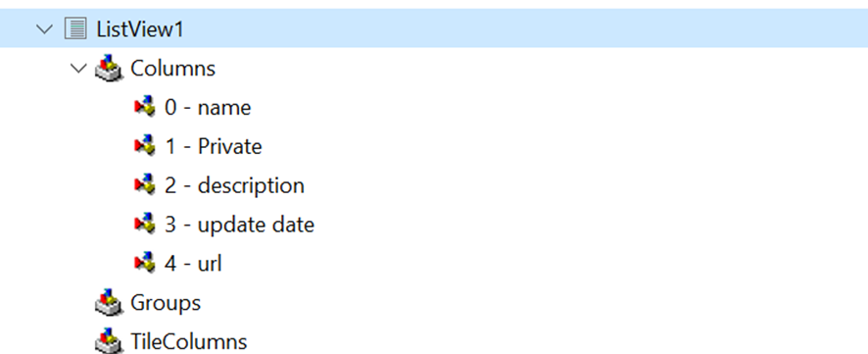This screenshot has width=868, height=354.
Task: Select column item 3 - update date
Action: (239, 225)
